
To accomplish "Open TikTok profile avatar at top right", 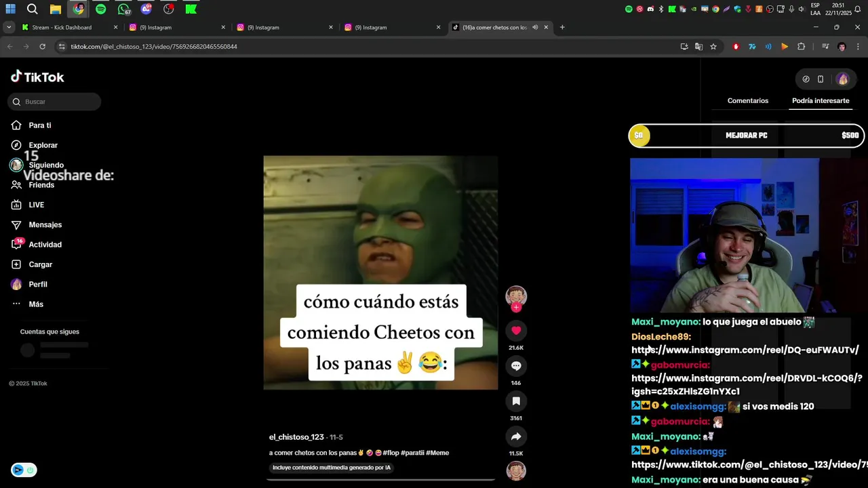I will [843, 79].
